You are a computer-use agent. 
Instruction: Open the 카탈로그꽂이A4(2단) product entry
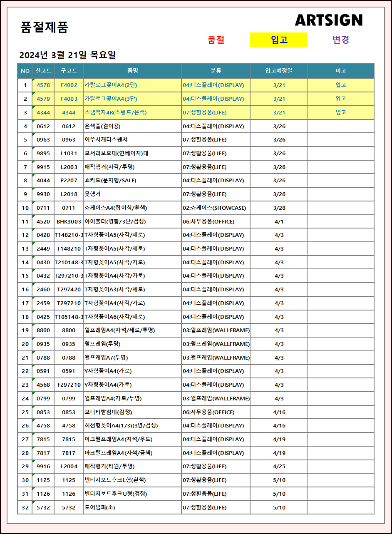(111, 85)
